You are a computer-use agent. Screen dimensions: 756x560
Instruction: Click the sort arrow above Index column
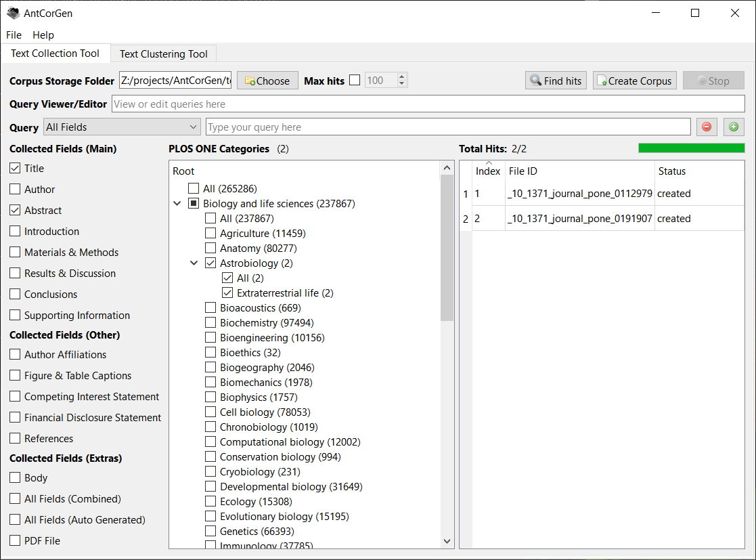tap(488, 163)
